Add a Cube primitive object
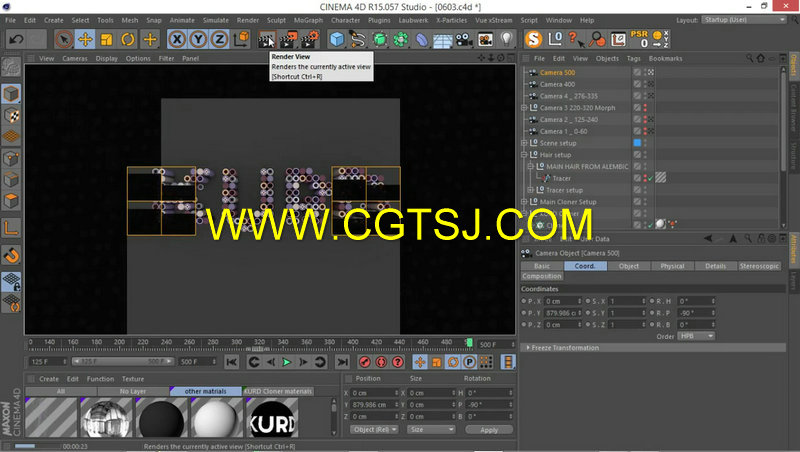The width and height of the screenshot is (800, 452). pos(337,39)
